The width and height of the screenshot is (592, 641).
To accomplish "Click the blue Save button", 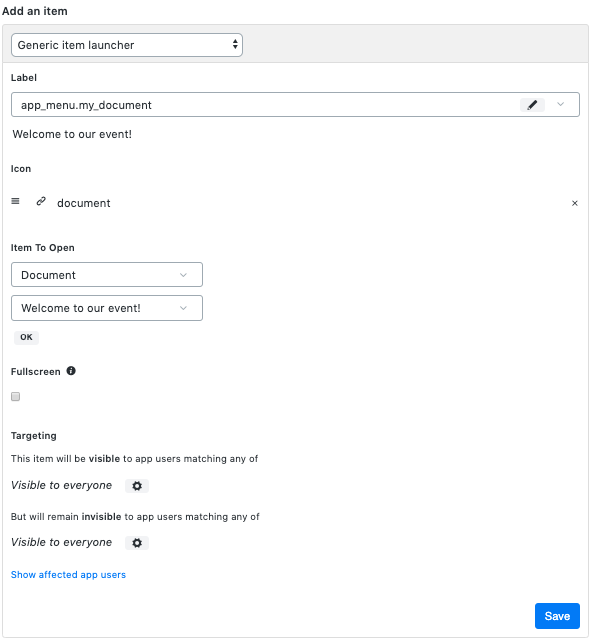I will (557, 616).
